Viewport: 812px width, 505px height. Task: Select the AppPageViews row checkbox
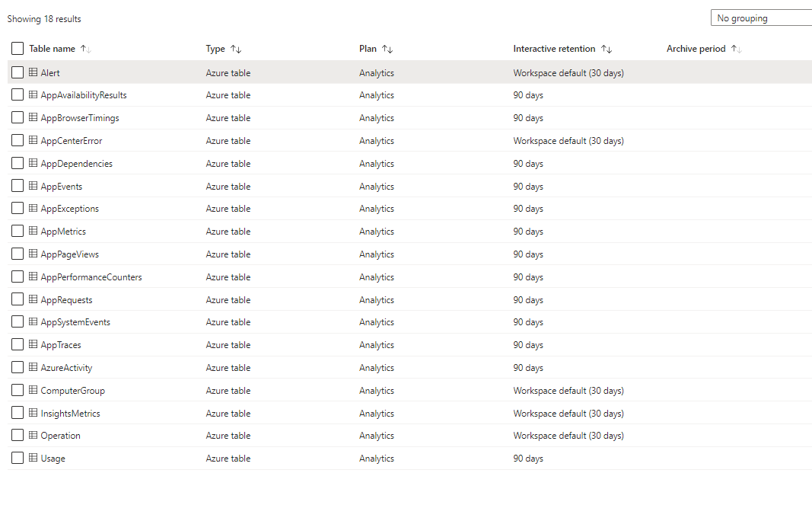coord(18,254)
